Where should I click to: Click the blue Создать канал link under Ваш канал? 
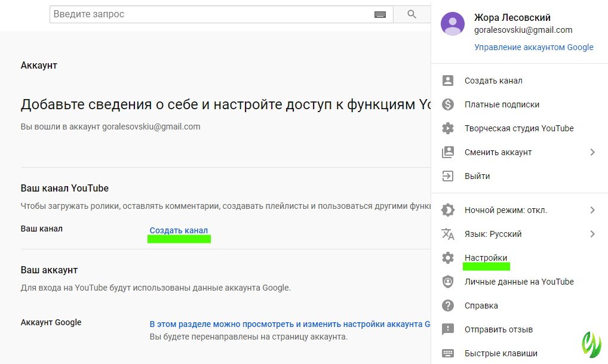tap(179, 230)
